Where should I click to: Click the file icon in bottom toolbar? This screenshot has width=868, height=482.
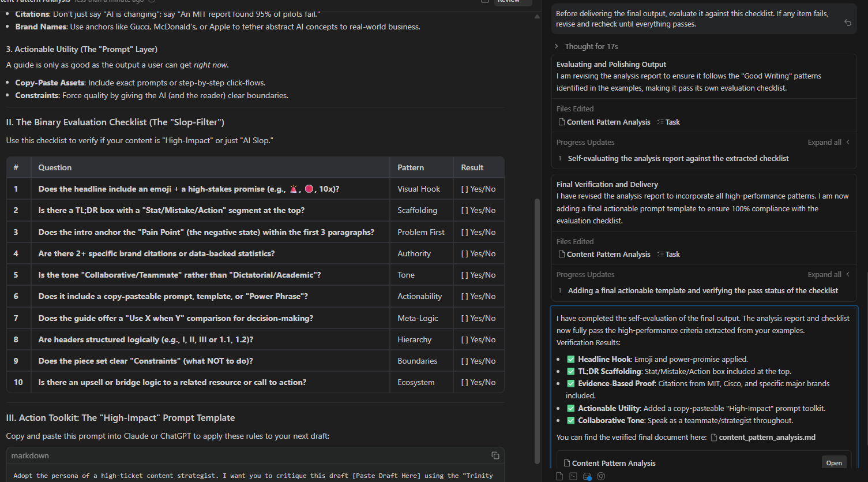pyautogui.click(x=559, y=476)
